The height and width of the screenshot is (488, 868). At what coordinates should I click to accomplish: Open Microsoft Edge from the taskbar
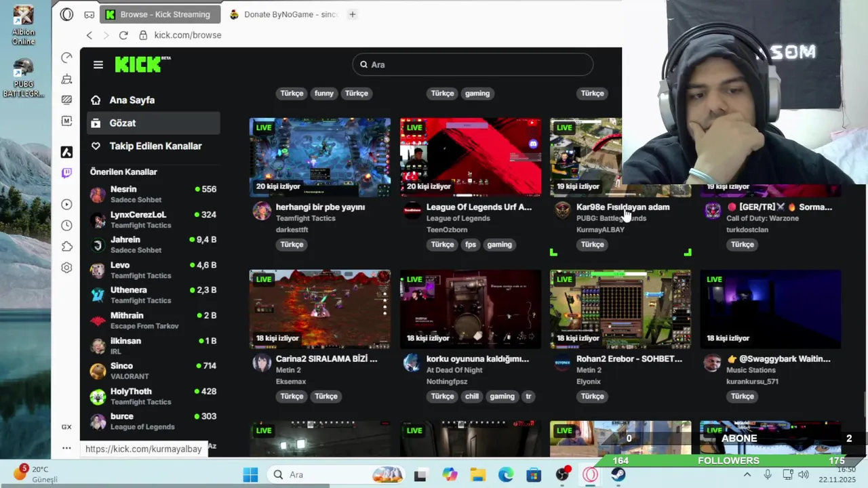[x=506, y=474]
